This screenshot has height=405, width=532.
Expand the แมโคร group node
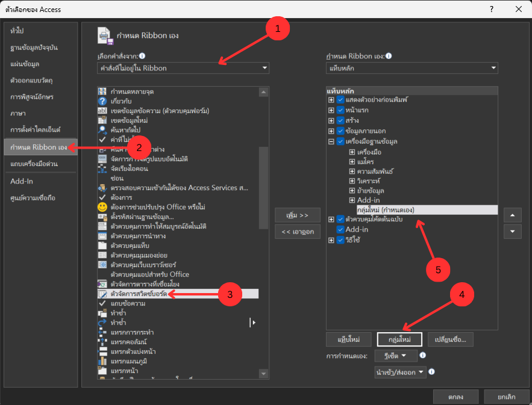tap(352, 161)
